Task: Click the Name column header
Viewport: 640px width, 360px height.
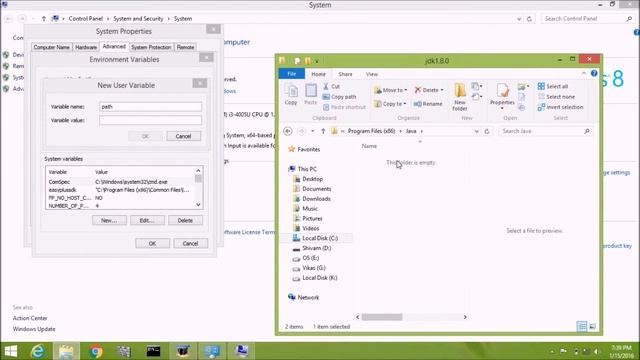Action: pos(369,146)
